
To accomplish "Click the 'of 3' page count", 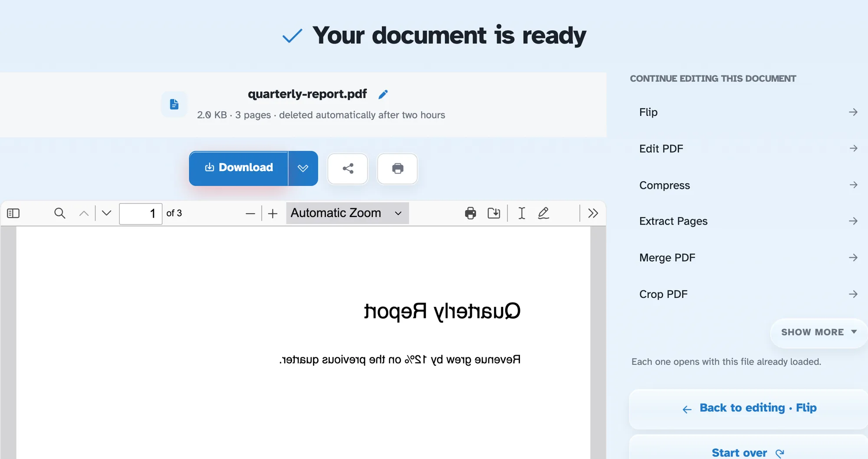I will tap(174, 213).
